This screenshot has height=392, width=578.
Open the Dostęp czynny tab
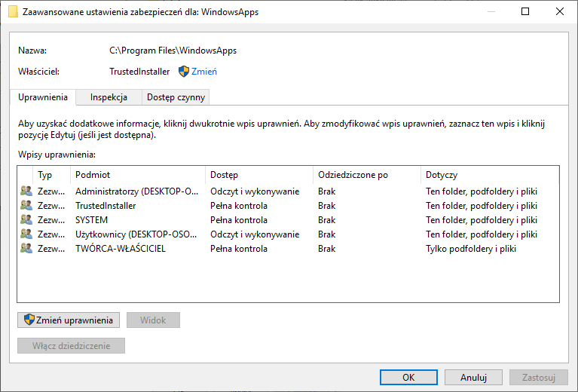coord(176,97)
